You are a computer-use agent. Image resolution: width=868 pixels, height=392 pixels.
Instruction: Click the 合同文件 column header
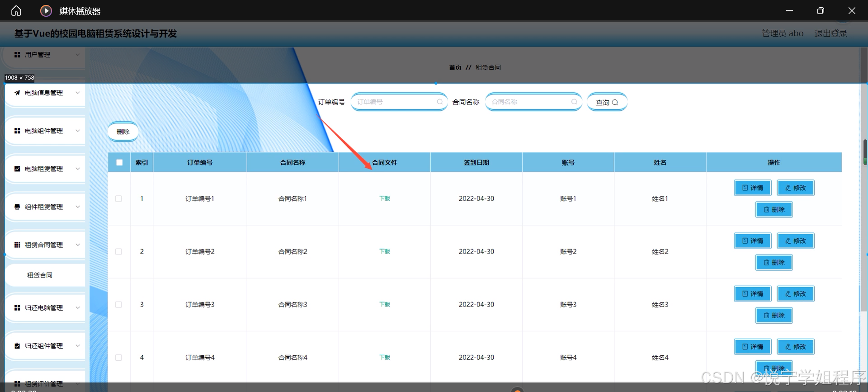(385, 162)
